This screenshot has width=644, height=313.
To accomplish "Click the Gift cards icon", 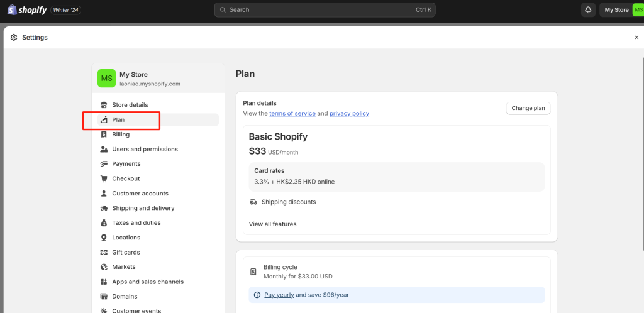I will point(104,252).
